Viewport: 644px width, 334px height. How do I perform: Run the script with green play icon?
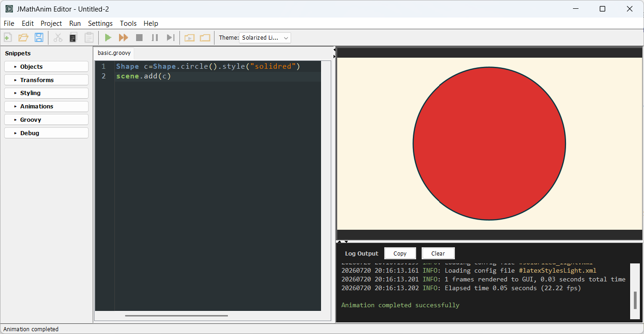(x=108, y=38)
